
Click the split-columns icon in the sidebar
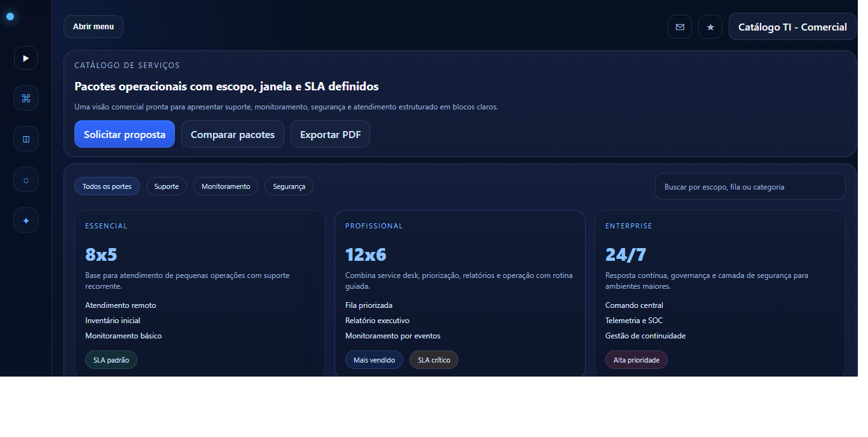(25, 139)
